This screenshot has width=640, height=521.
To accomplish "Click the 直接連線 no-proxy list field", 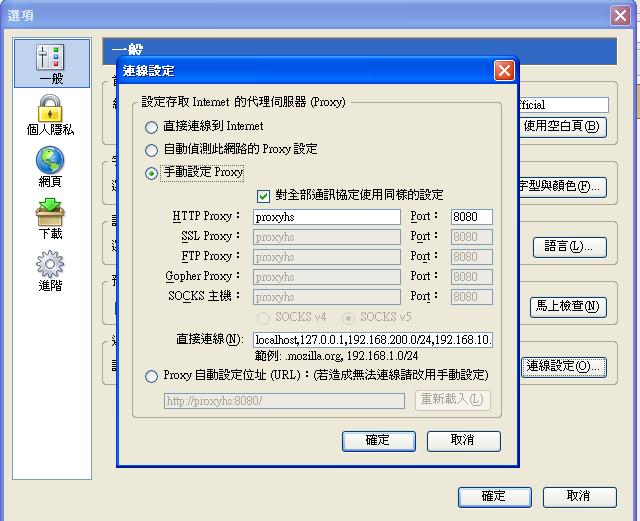I will 373,340.
